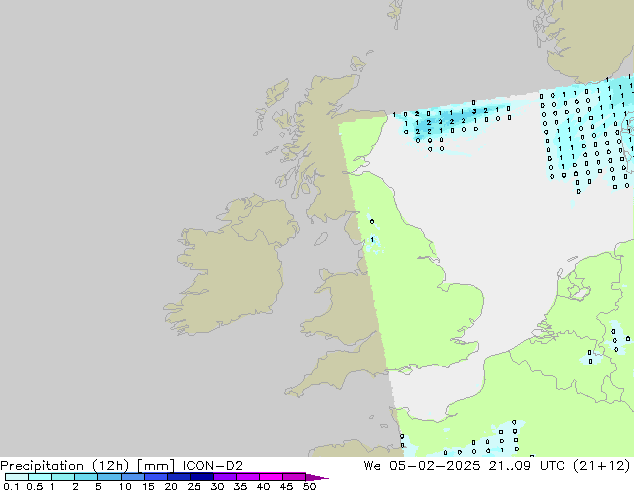
Task: Click the 'ICON-D2' model label
Action: pos(213,466)
